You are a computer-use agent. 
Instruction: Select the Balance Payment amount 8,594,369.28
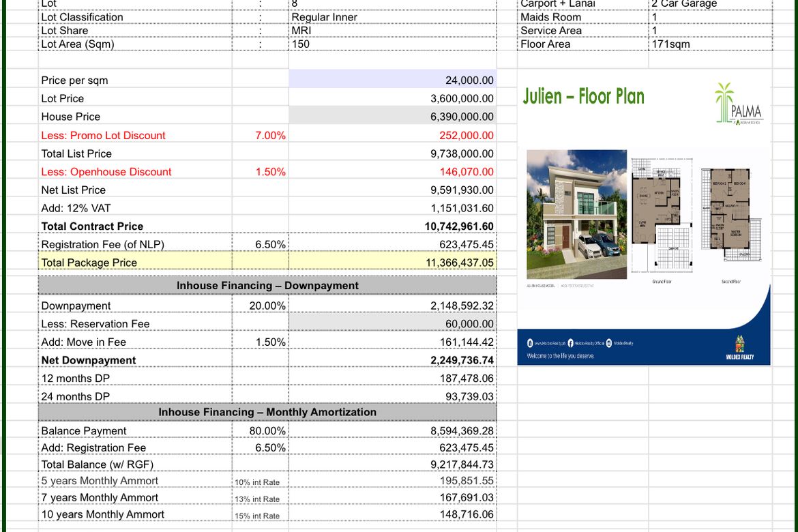pos(462,431)
